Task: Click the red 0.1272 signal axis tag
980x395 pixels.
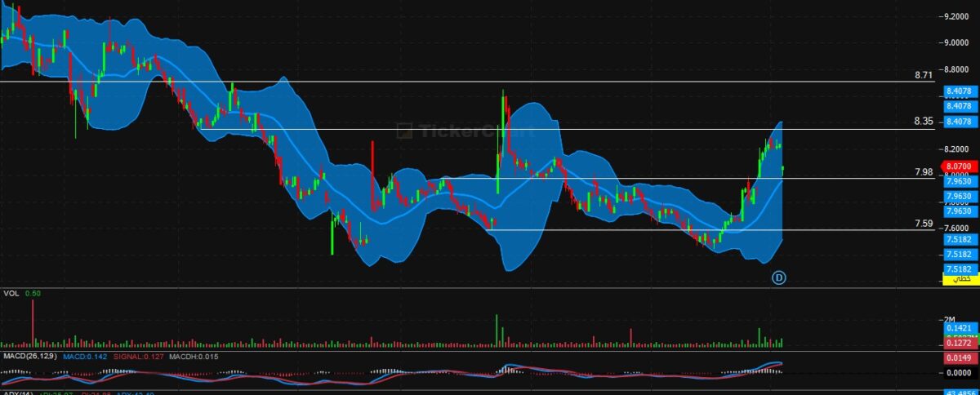Action: point(960,343)
